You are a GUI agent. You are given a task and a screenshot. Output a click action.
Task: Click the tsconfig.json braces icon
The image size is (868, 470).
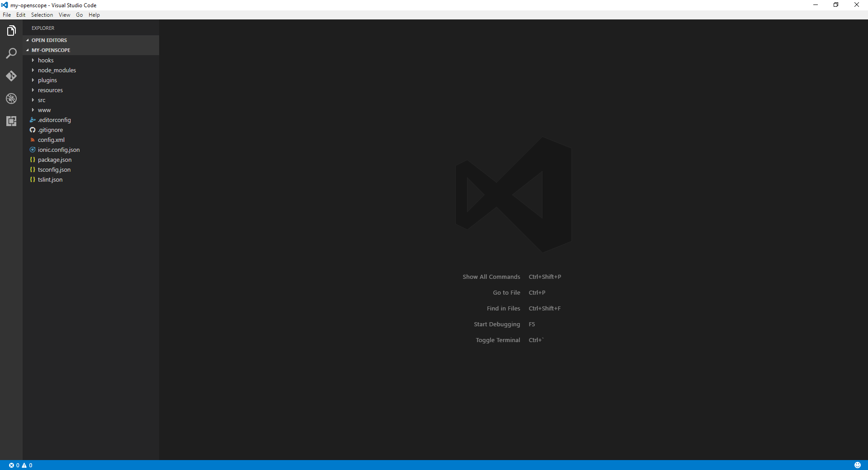pos(33,169)
